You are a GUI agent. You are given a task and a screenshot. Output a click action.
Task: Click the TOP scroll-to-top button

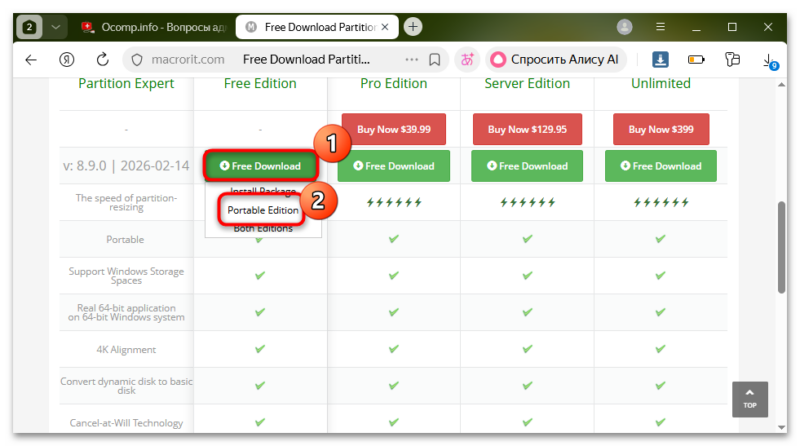(749, 399)
